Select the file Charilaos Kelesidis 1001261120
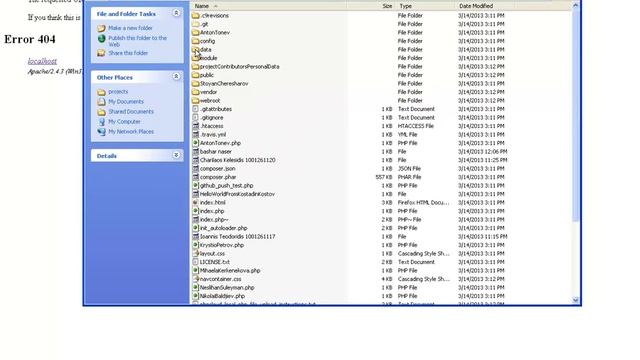This screenshot has width=640, height=360. coord(237,160)
